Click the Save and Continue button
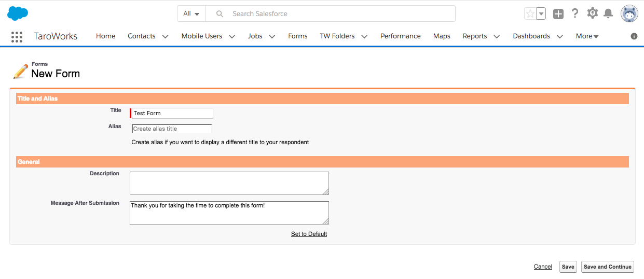The height and width of the screenshot is (279, 644). (608, 267)
